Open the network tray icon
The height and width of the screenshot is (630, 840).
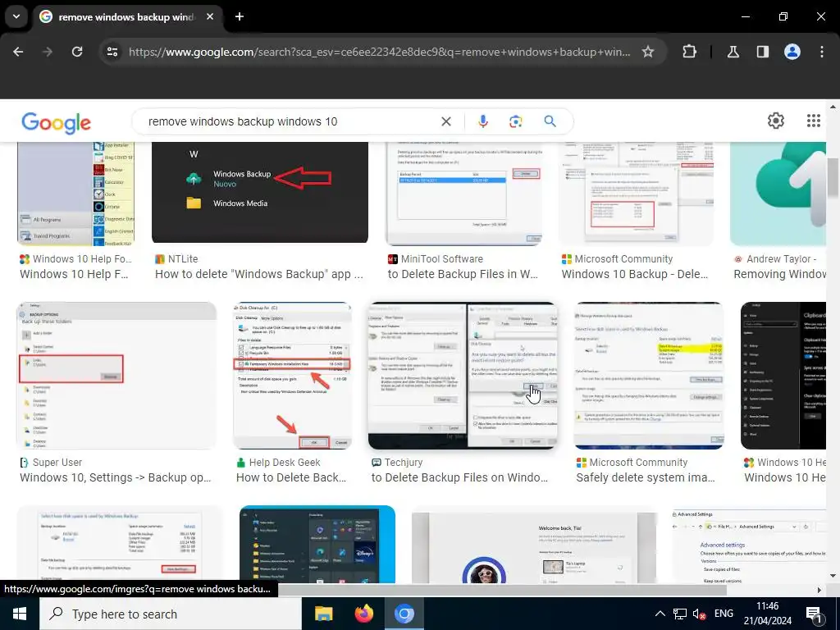click(x=679, y=614)
